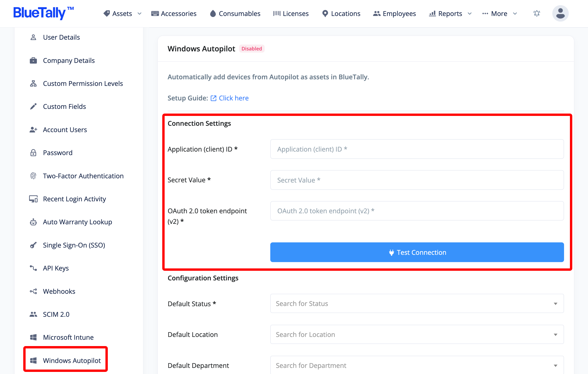Click the Test Connection button
Viewport: 588px width, 374px height.
pos(417,252)
